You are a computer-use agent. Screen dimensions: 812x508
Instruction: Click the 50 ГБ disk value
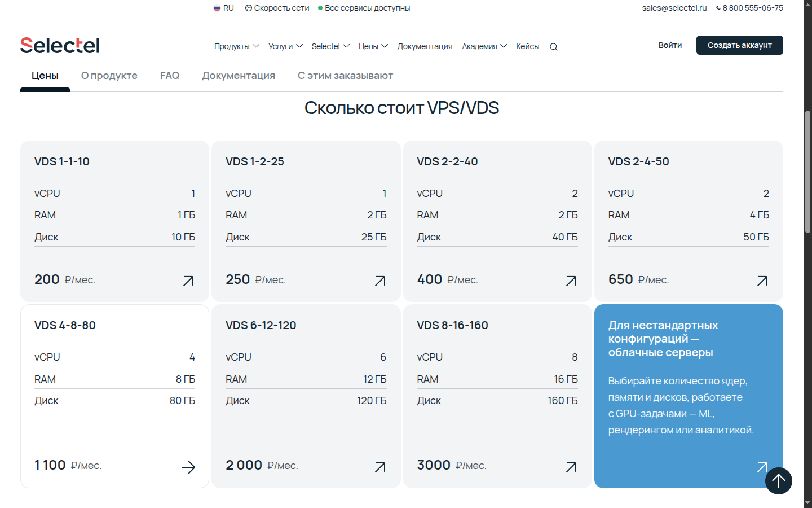click(756, 237)
